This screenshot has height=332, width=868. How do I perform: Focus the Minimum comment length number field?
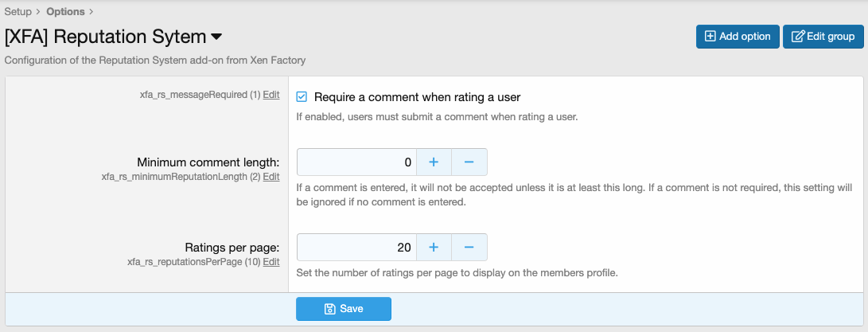[357, 162]
